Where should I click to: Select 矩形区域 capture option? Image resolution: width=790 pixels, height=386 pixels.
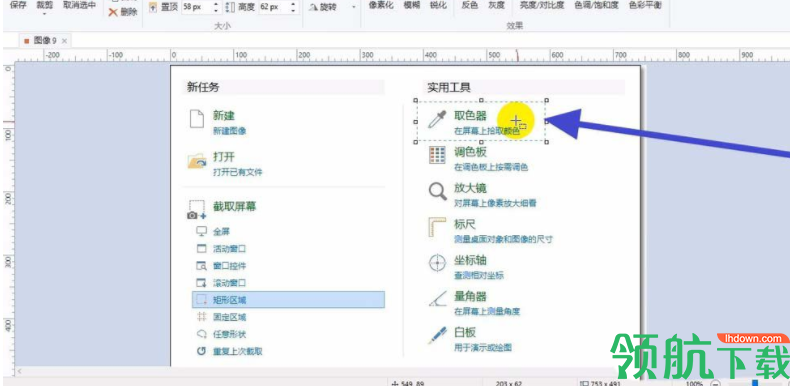coord(288,300)
